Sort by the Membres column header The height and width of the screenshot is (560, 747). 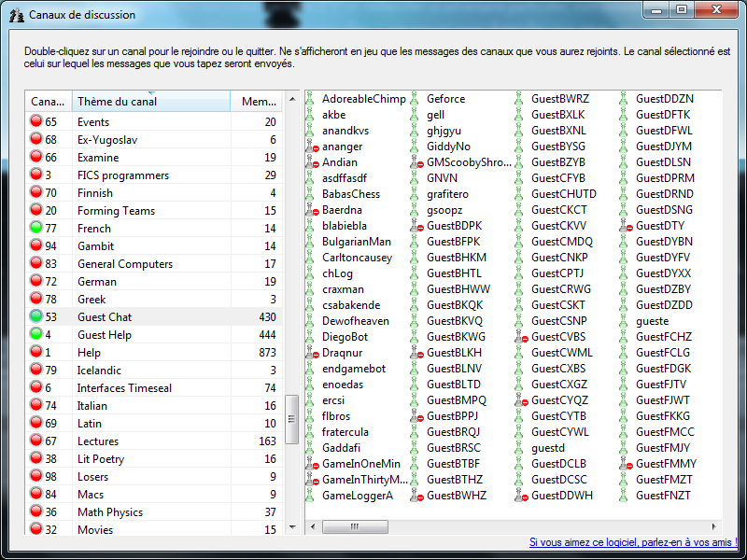258,102
